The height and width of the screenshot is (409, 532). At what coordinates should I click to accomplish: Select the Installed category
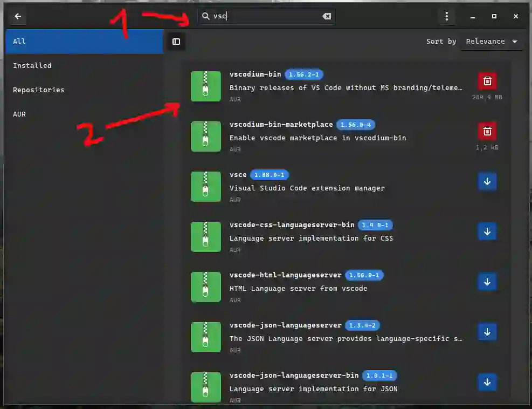(84, 66)
